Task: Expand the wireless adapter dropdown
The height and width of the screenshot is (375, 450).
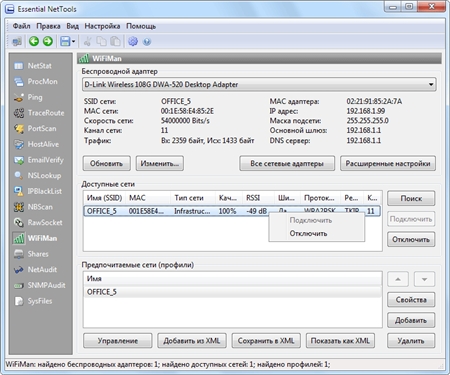Action: 431,84
